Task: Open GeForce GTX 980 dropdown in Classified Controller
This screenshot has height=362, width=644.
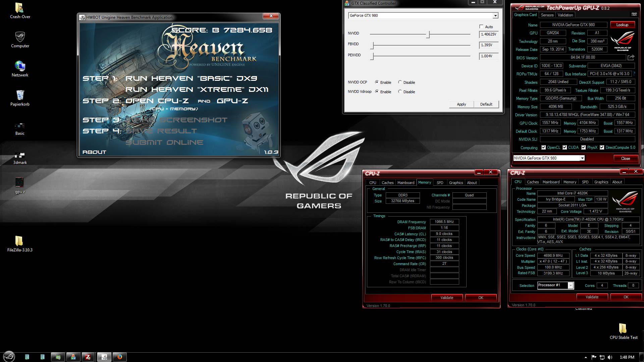Action: pos(495,16)
